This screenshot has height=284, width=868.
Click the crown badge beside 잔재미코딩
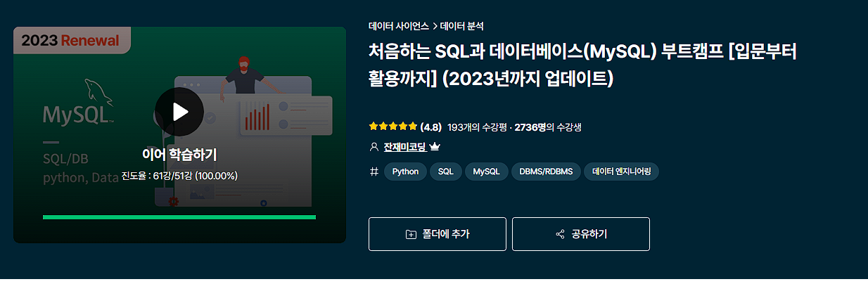point(435,147)
